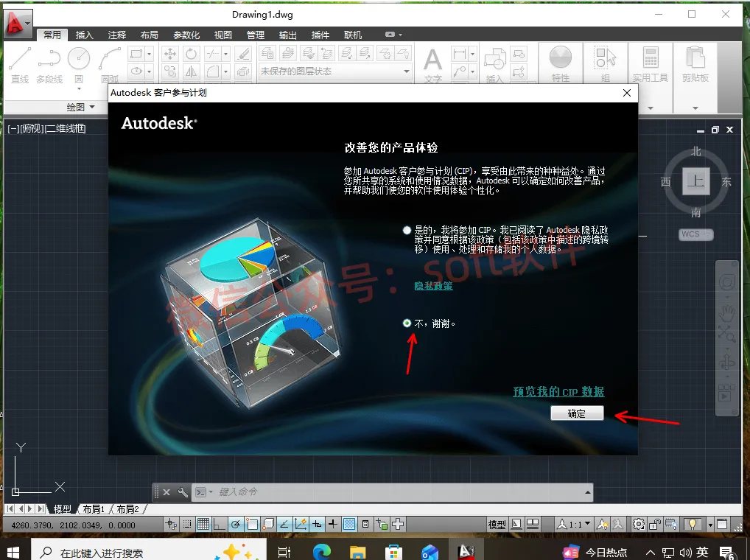Switch to the 布局2 layout tab
Screen dimensions: 750x560
pyautogui.click(x=127, y=509)
